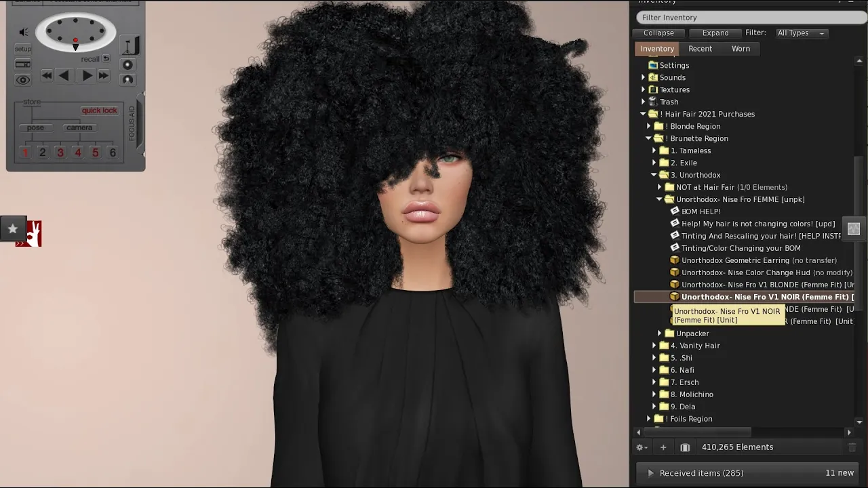
Task: Expand the 1. Tameless folder
Action: click(654, 151)
